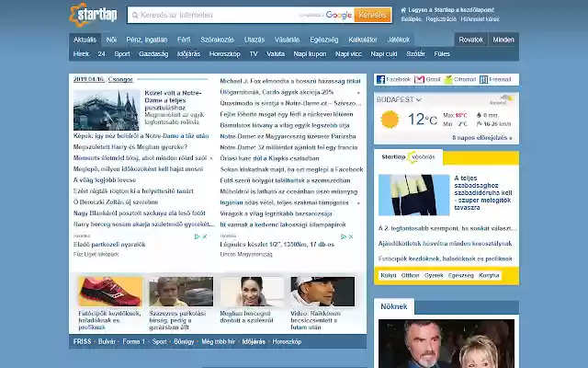This screenshot has width=588, height=368.
Task: Click the sunny weather icon
Action: 390,120
